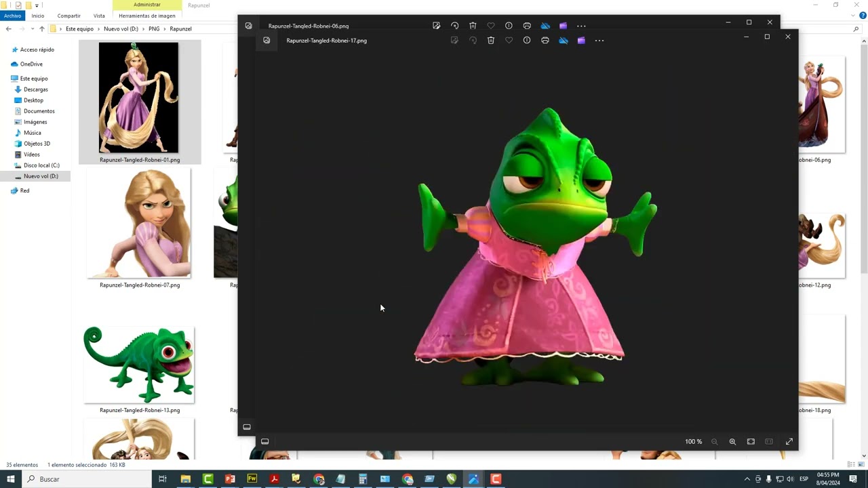Rotate image in the Robnei-06 Photos window
This screenshot has width=868, height=488.
pyautogui.click(x=454, y=26)
